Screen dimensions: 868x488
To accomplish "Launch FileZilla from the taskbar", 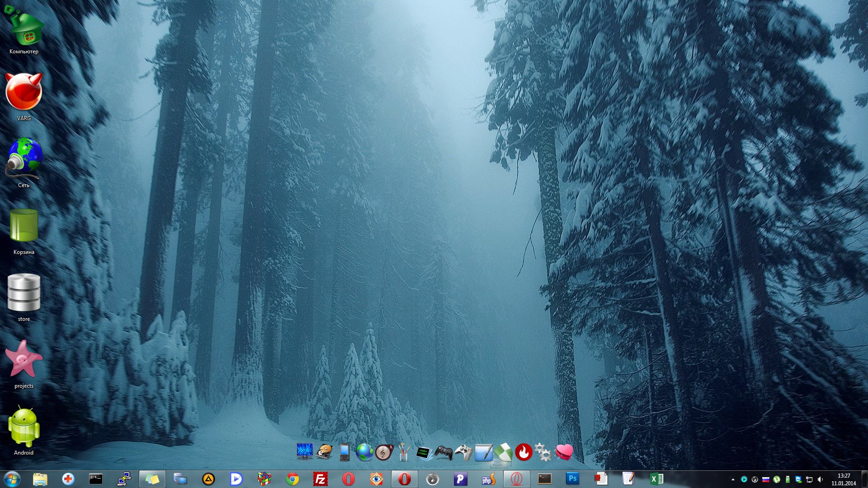I will pos(320,479).
